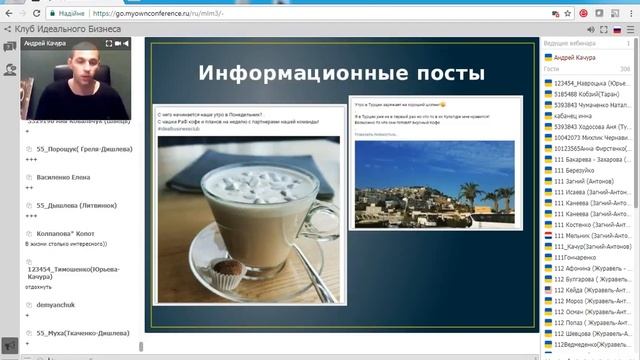Image resolution: width=640 pixels, height=360 pixels.
Task: Open the translate icon in address bar
Action: click(x=555, y=13)
